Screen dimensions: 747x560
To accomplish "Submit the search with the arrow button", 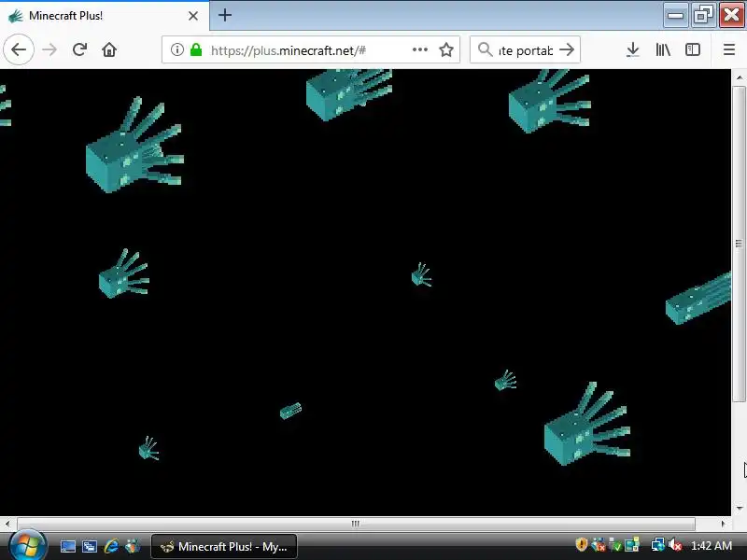I will (567, 49).
